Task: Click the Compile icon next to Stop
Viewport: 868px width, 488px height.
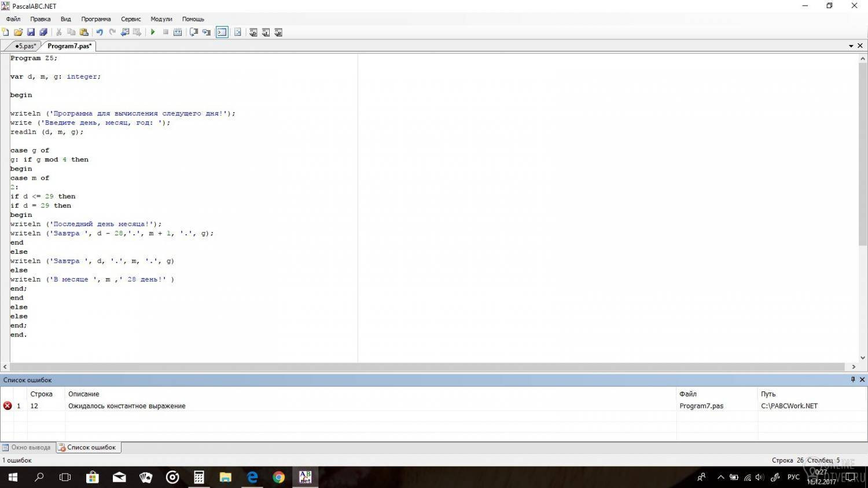Action: 178,32
